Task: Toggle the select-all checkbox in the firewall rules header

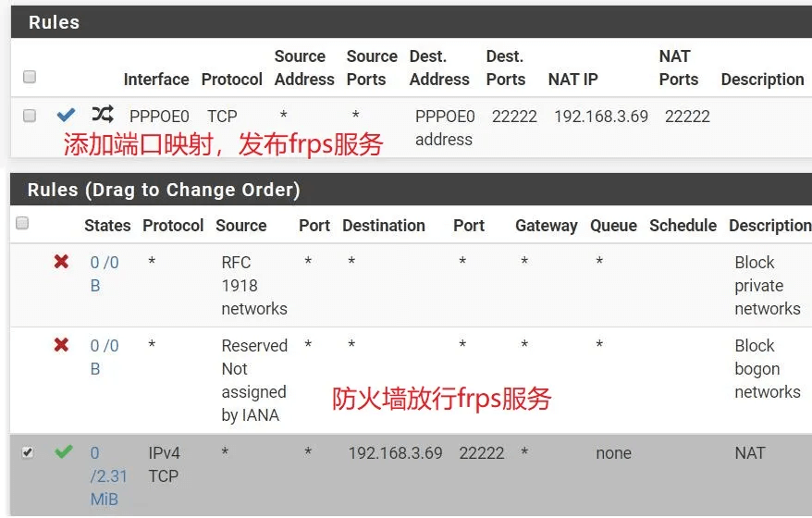Action: tap(23, 223)
